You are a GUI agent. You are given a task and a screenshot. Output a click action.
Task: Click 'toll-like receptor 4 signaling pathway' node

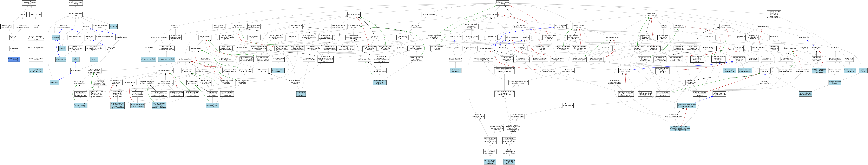pos(509,162)
